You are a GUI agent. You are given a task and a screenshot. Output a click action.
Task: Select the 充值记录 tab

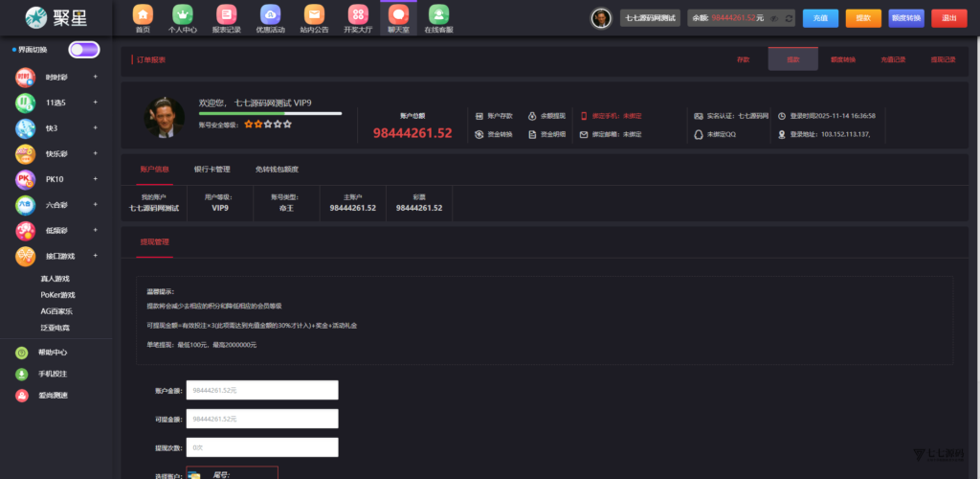[892, 59]
